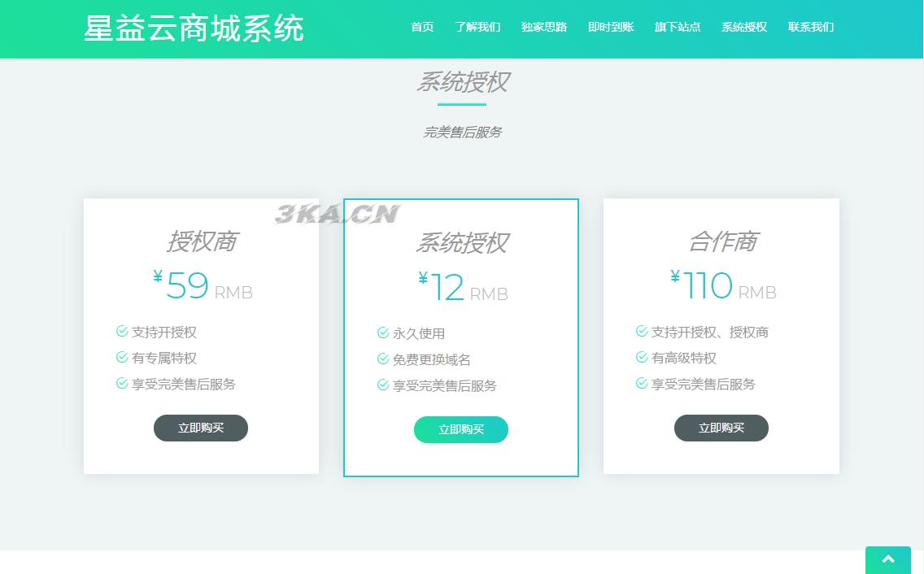Viewport: 924px width, 574px height.
Task: Click checkmark icon beside 支持开授权
Action: click(122, 332)
